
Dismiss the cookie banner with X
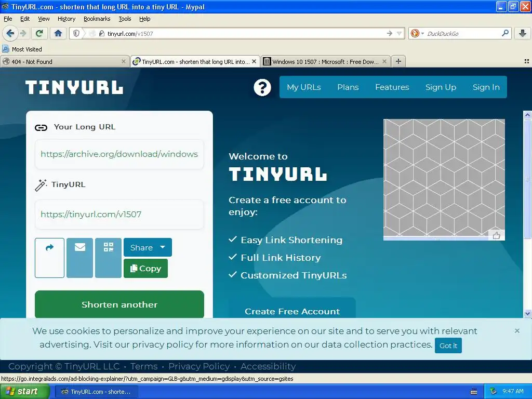[517, 330]
